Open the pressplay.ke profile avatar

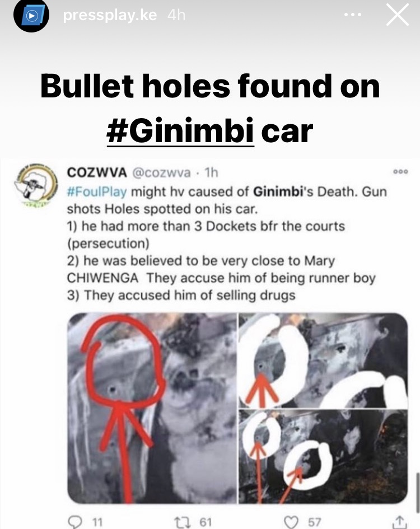[x=31, y=15]
